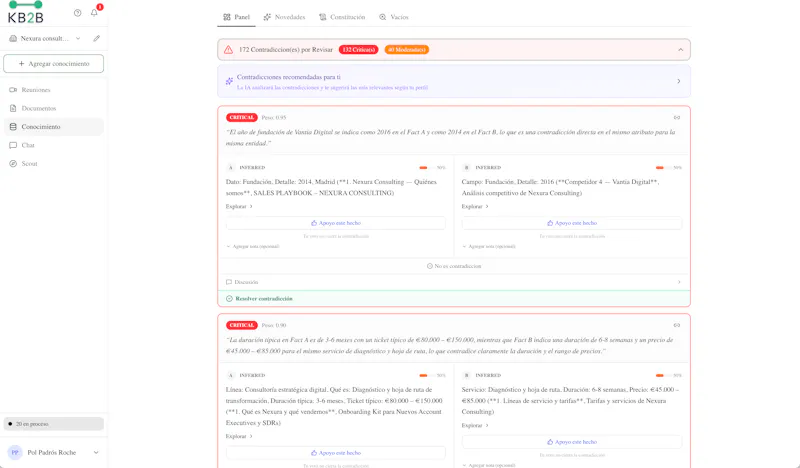This screenshot has height=468, width=800.
Task: Click the duración típica contradiction description text
Action: 451,346
